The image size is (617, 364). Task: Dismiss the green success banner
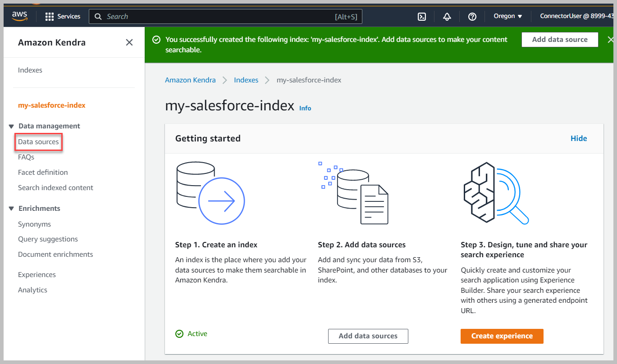(x=611, y=40)
